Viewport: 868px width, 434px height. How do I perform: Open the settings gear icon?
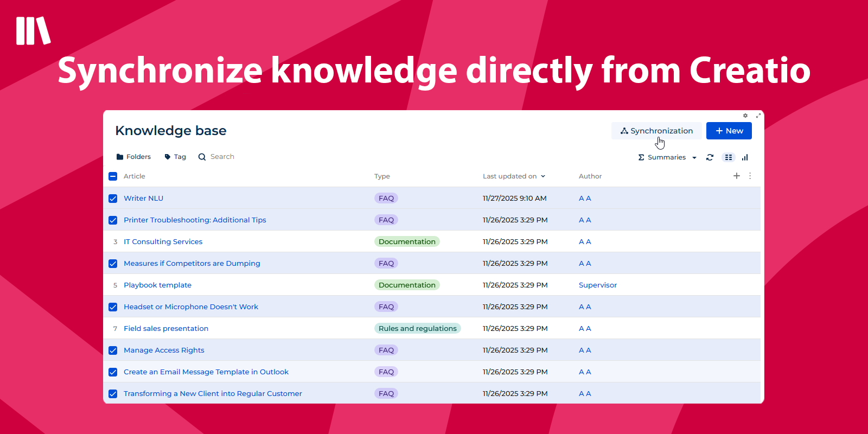click(745, 116)
